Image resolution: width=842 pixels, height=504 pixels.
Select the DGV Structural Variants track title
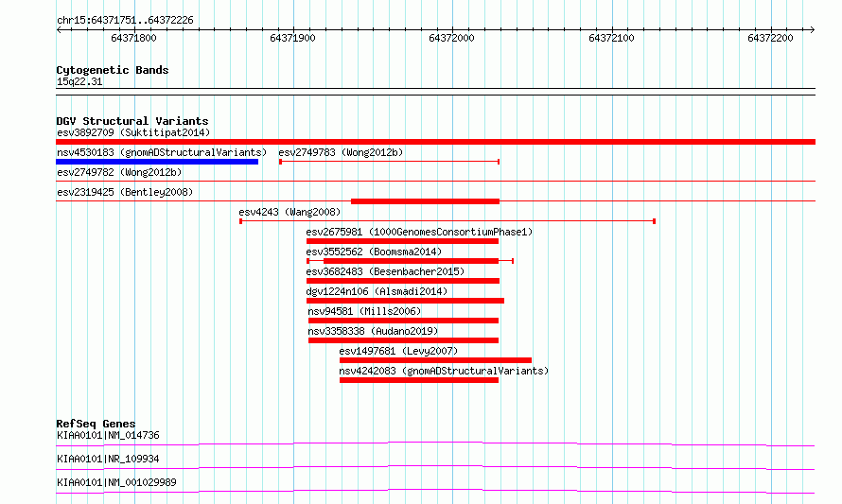pyautogui.click(x=132, y=121)
